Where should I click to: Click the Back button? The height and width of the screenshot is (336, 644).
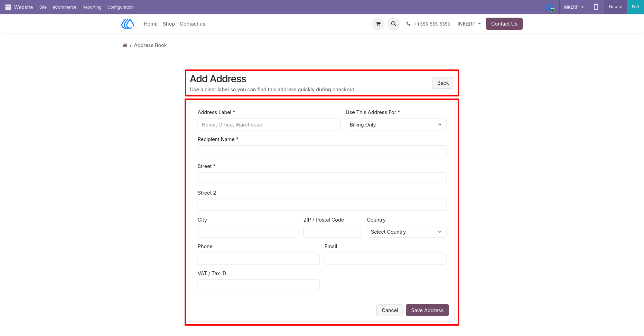click(443, 83)
